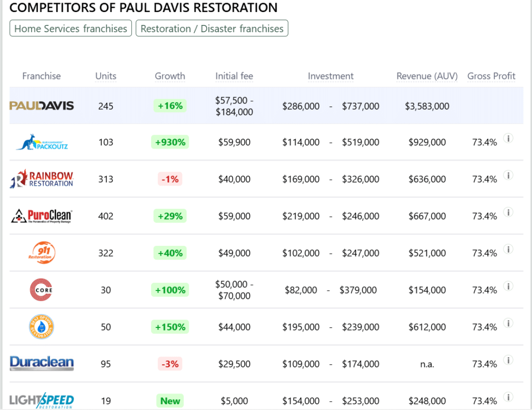Click the 245 units value
Screen dimensions: 532x410
click(106, 106)
